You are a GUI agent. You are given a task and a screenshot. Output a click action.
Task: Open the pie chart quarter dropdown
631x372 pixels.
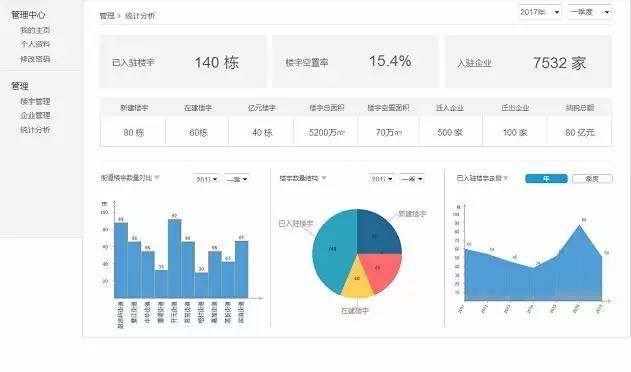[412, 178]
